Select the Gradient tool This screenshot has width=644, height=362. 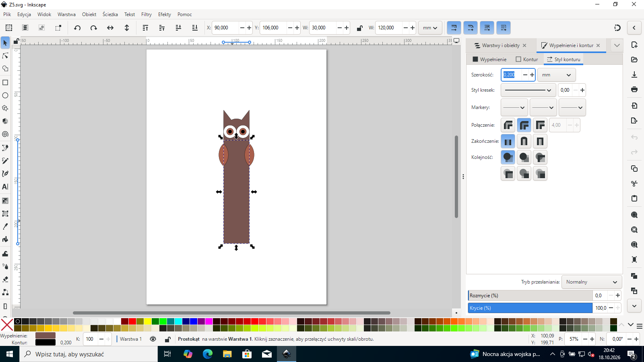coord(5,201)
